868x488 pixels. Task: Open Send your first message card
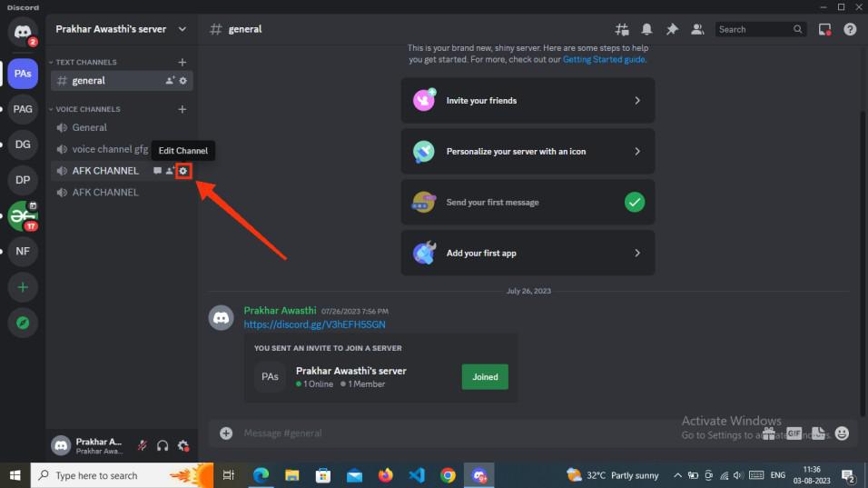(x=528, y=202)
